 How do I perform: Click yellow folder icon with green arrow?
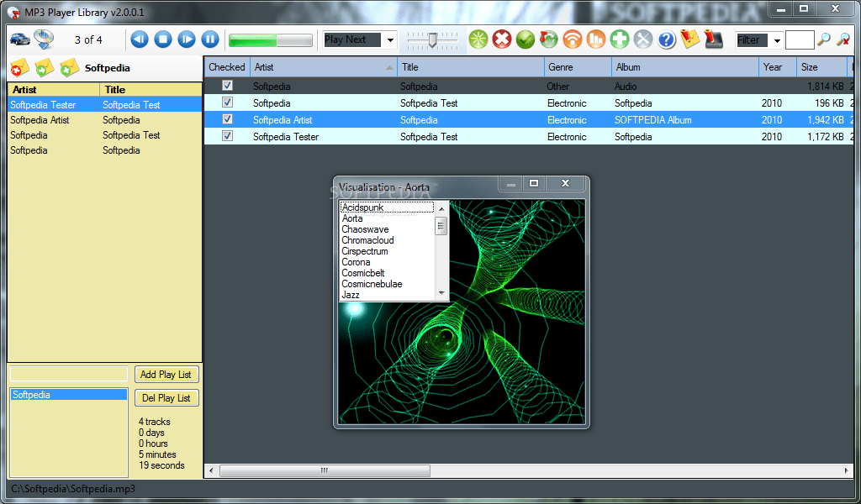click(x=44, y=68)
